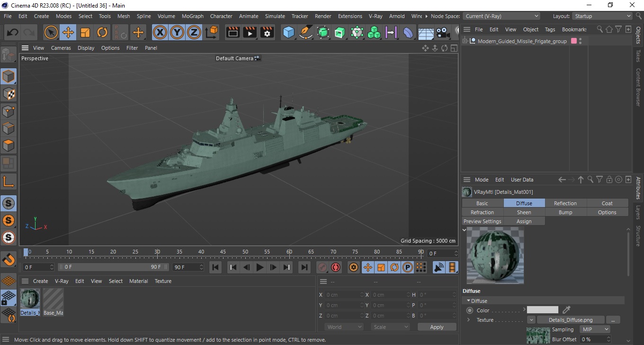
Task: Open the Content Browser side tab
Action: point(638,87)
